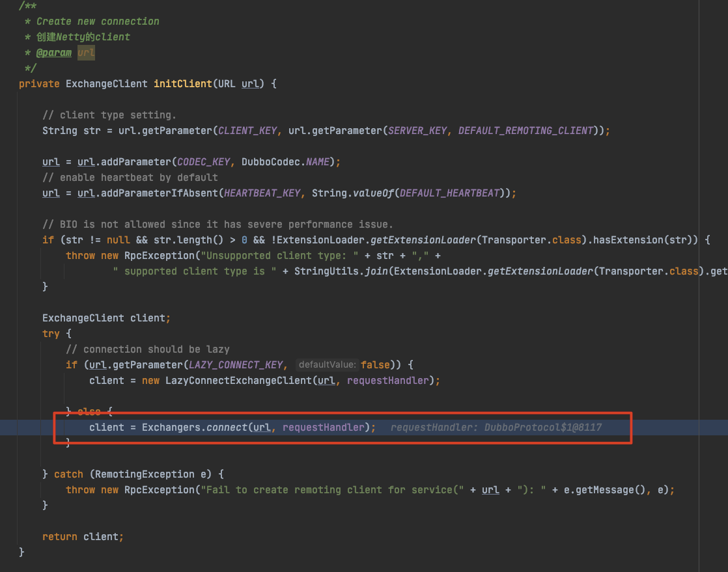Click the '// client type setting.' comment
The width and height of the screenshot is (728, 572).
109,115
